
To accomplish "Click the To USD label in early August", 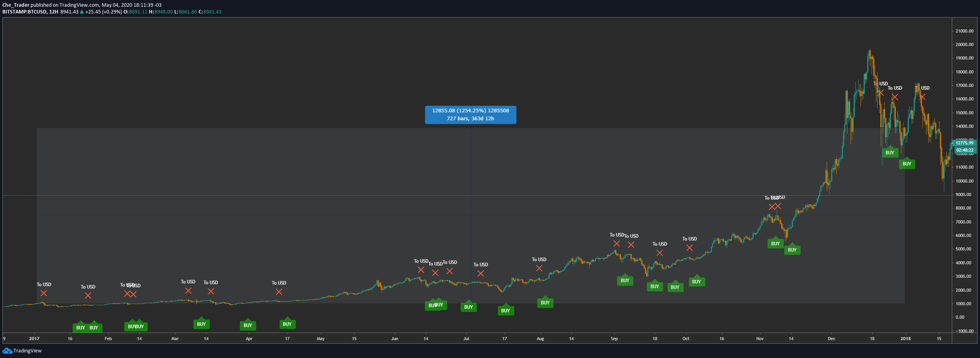I will pyautogui.click(x=539, y=260).
